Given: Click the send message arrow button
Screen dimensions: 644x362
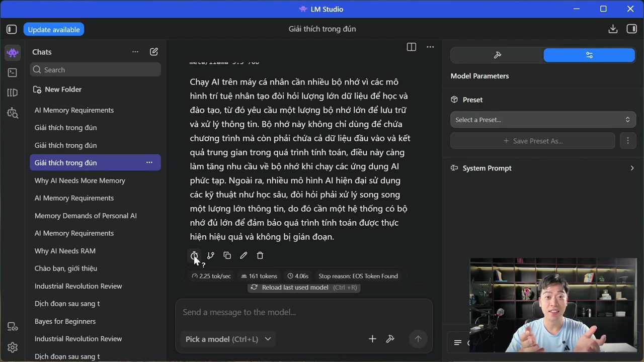Looking at the screenshot, I should [x=418, y=339].
